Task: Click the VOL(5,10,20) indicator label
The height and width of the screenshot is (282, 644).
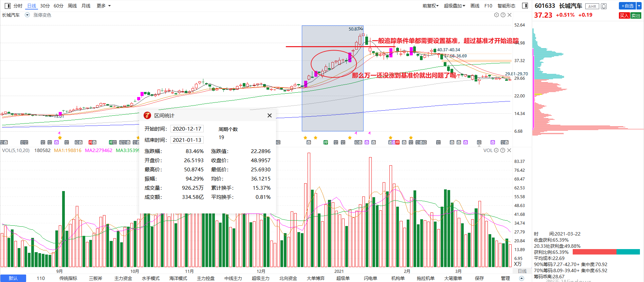Action: coord(16,150)
